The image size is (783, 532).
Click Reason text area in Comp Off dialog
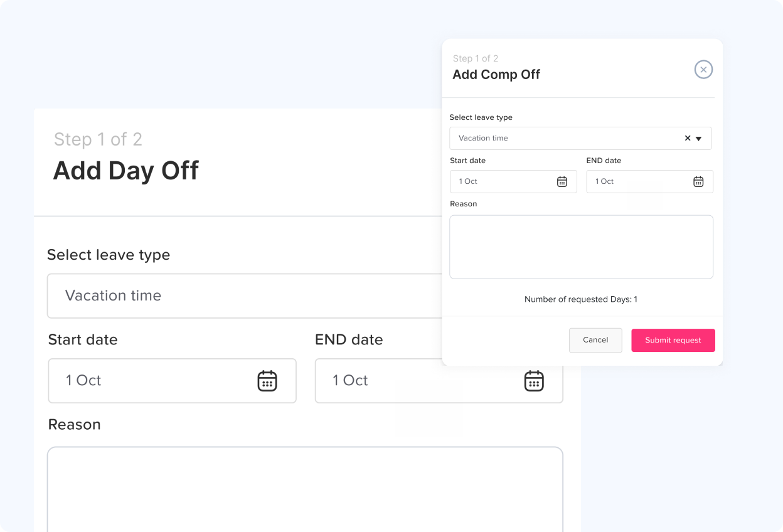581,247
